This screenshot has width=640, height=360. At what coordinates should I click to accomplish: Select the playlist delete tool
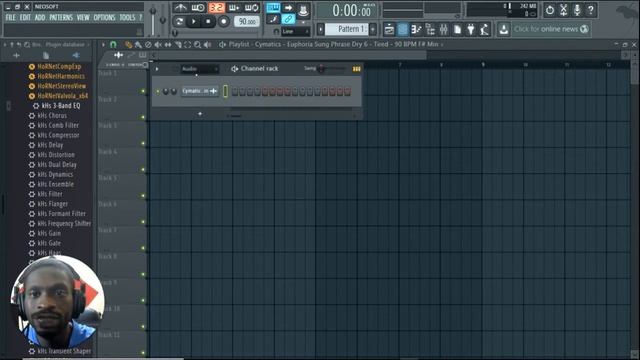click(x=148, y=44)
